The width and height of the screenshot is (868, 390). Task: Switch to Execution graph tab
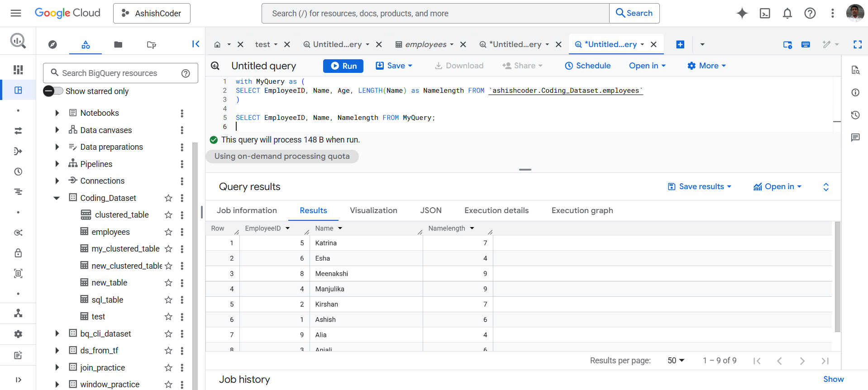(x=582, y=210)
